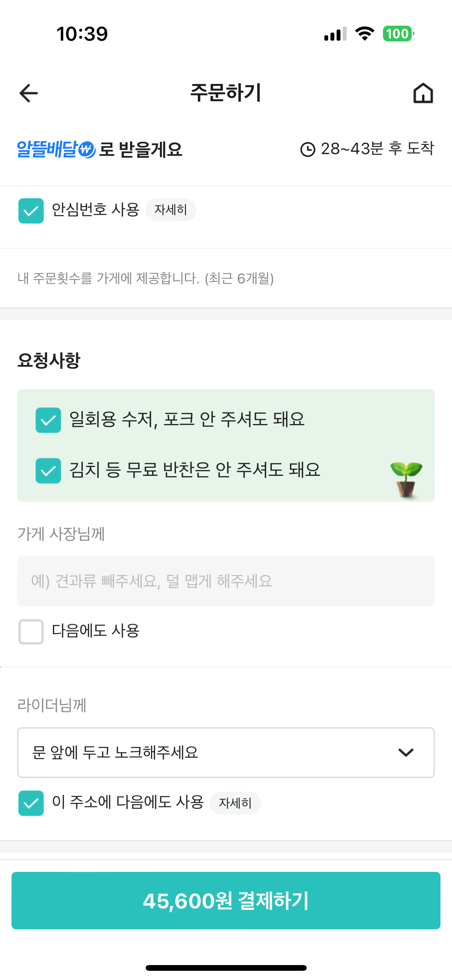
Task: Enable the 다음에도 사용 checkbox
Action: point(31,631)
